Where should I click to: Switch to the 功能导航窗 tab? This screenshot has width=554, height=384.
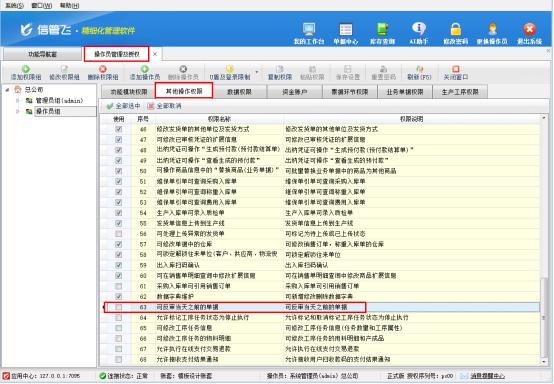click(42, 54)
